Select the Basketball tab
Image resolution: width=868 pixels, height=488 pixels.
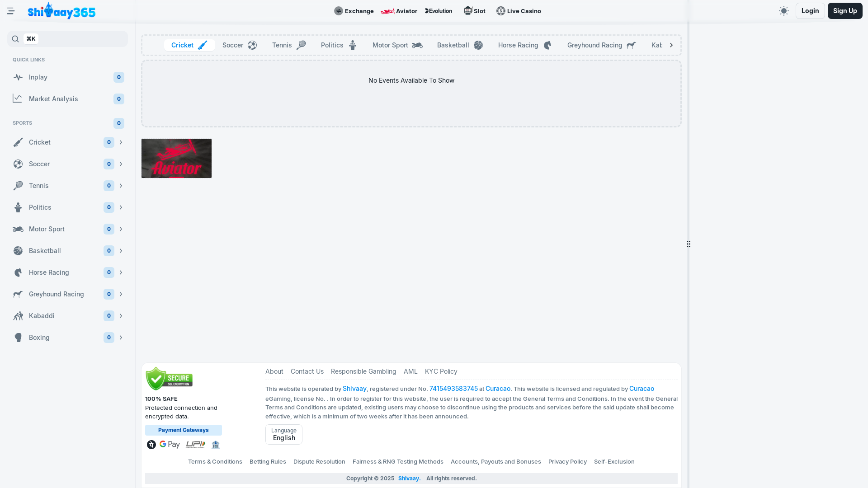(460, 45)
